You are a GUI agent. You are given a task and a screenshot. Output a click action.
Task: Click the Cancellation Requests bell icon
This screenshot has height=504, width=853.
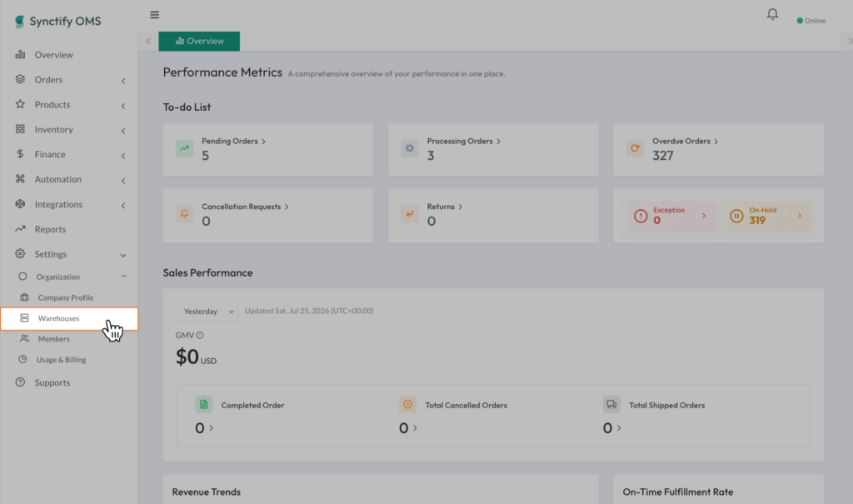184,214
